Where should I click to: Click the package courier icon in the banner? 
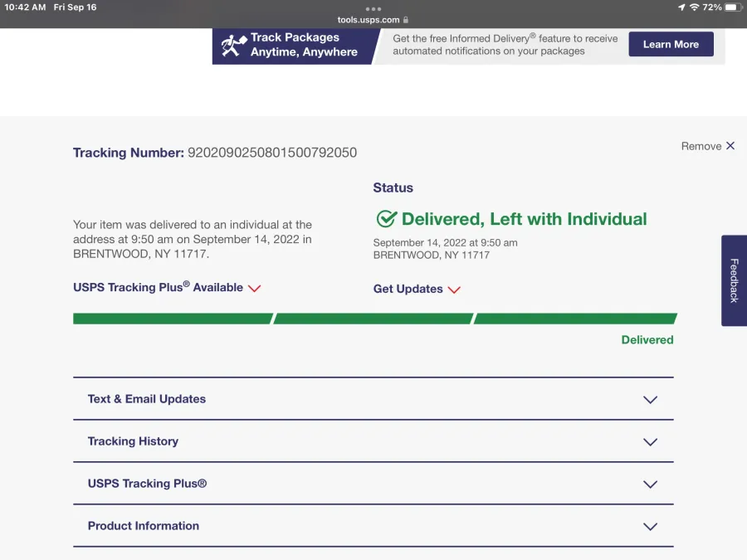click(x=234, y=45)
